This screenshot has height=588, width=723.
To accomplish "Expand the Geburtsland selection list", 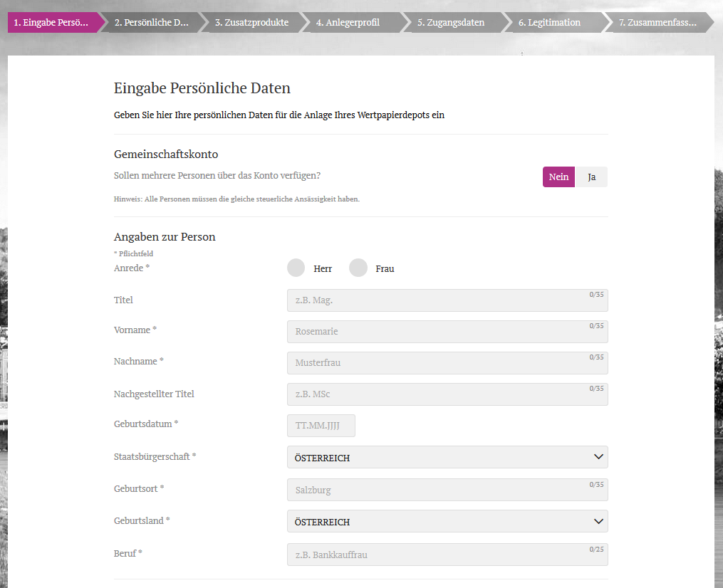I will coord(447,521).
